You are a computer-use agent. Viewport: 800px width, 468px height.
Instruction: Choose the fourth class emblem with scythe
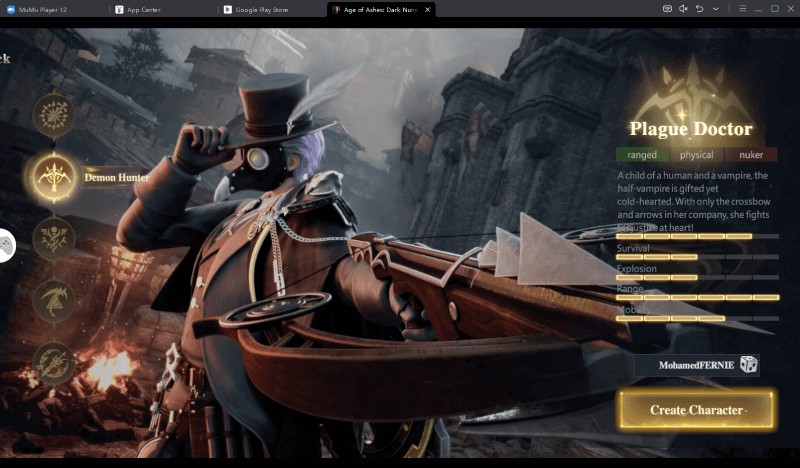coord(54,301)
